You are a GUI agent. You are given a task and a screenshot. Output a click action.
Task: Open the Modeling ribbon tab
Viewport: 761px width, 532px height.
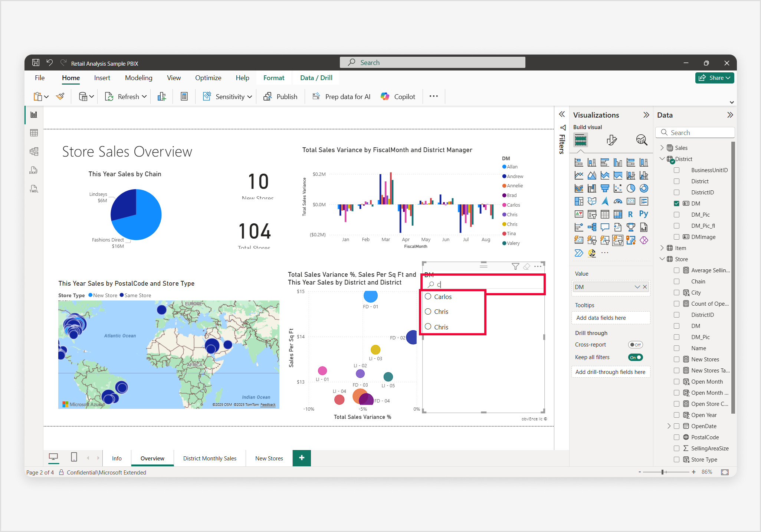coord(138,78)
